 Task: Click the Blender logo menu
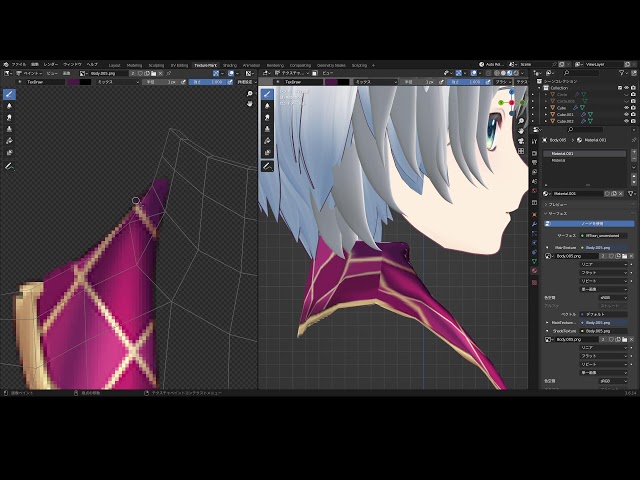tap(6, 64)
